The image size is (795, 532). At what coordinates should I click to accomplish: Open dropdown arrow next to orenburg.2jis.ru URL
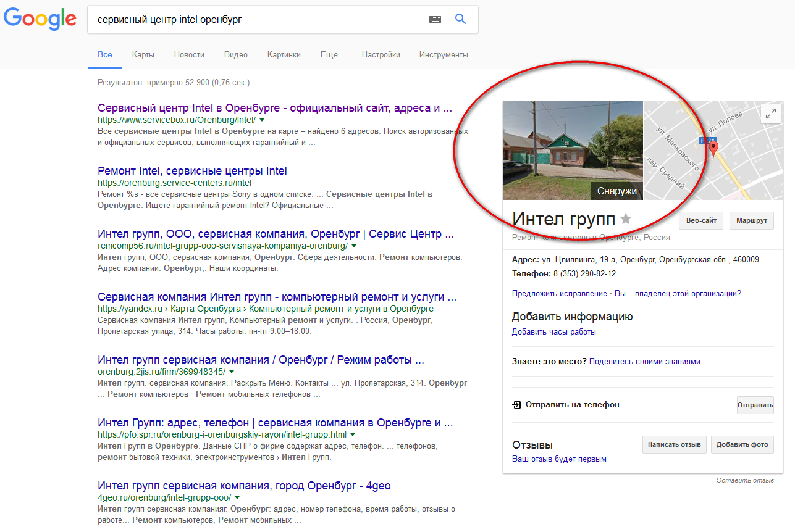[x=232, y=372]
